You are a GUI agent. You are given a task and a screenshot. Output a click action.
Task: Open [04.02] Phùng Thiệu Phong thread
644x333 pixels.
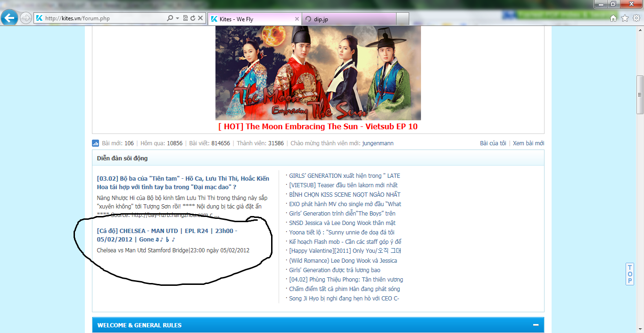coord(346,280)
